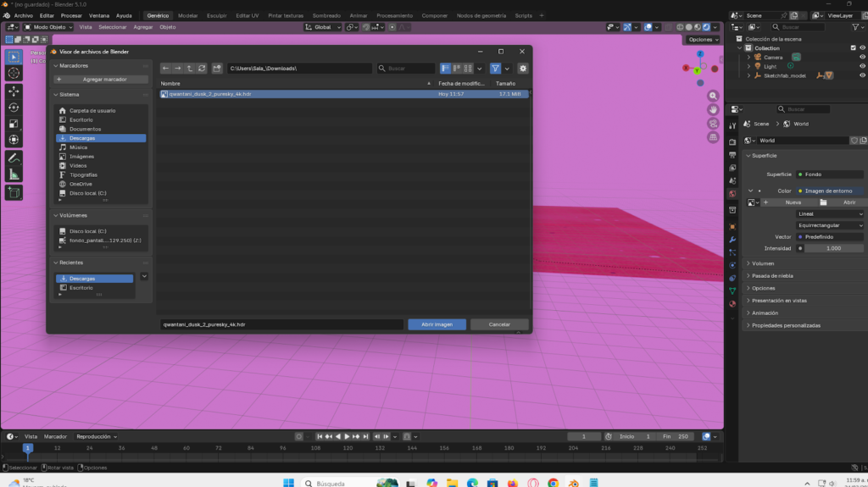Viewport: 868px width, 487px height.
Task: Uncheck the Collection exclude checkbox
Action: coord(853,48)
